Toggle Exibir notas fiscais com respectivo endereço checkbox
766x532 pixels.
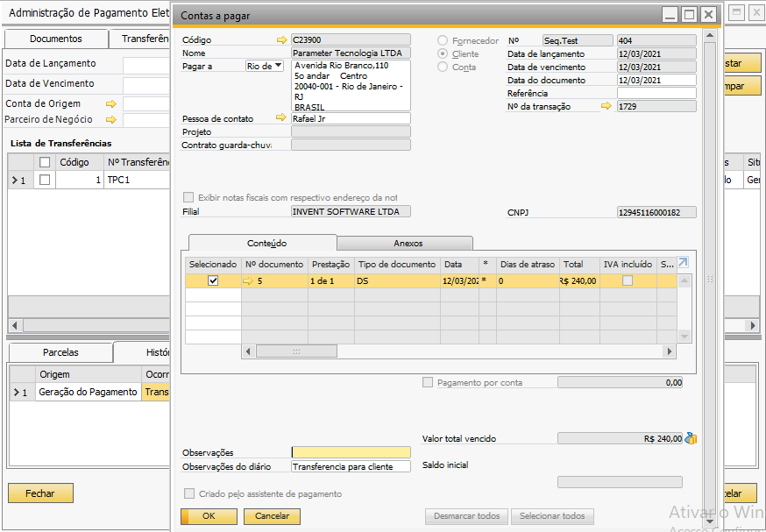coord(188,197)
